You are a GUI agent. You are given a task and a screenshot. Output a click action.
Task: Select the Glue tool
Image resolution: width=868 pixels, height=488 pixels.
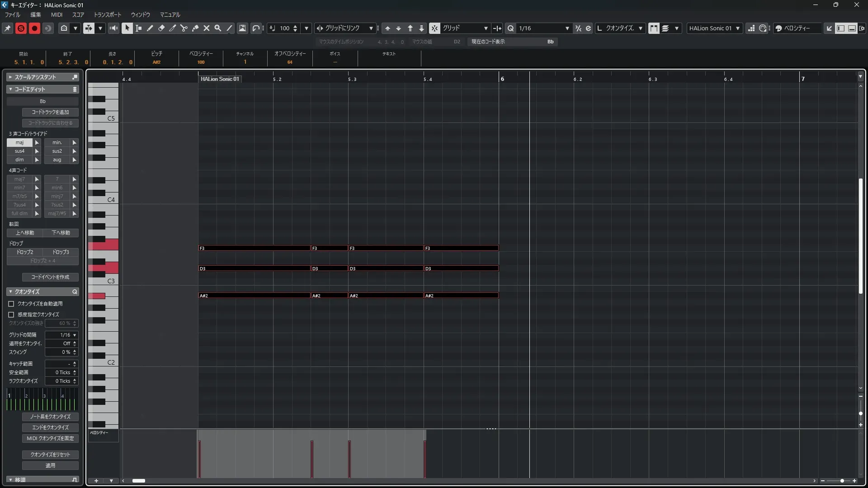tap(195, 28)
